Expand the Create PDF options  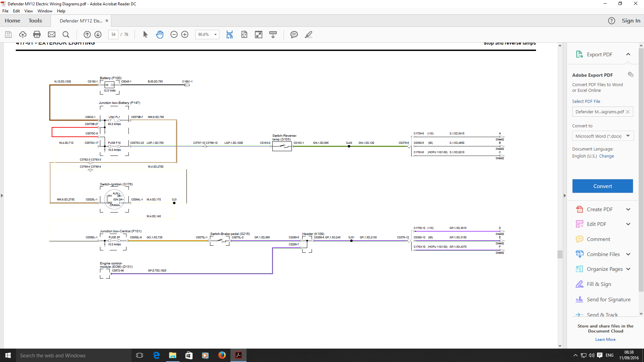click(628, 209)
